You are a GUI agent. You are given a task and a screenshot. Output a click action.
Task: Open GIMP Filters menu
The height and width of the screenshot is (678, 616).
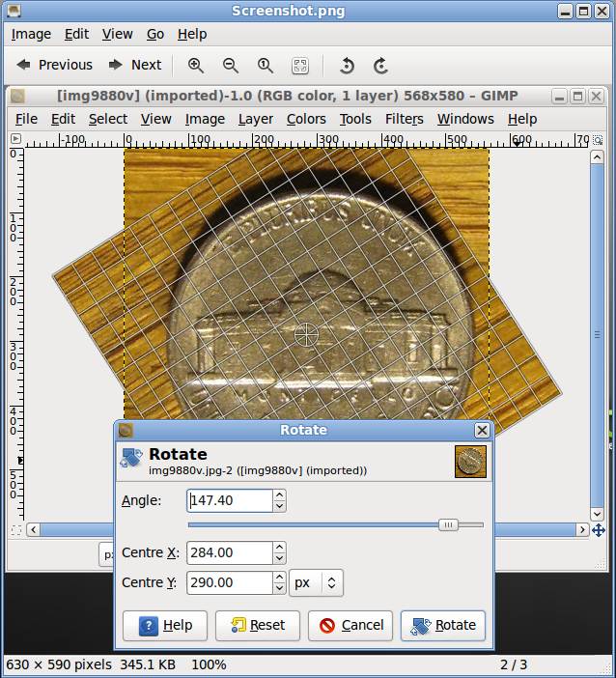pos(405,119)
